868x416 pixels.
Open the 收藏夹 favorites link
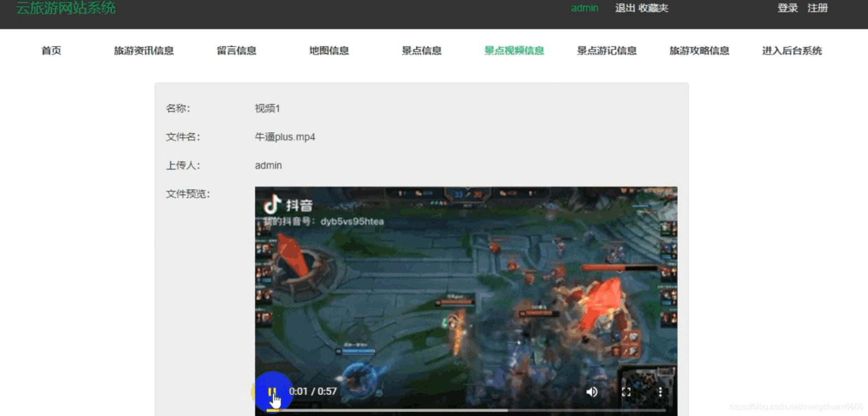pyautogui.click(x=654, y=8)
